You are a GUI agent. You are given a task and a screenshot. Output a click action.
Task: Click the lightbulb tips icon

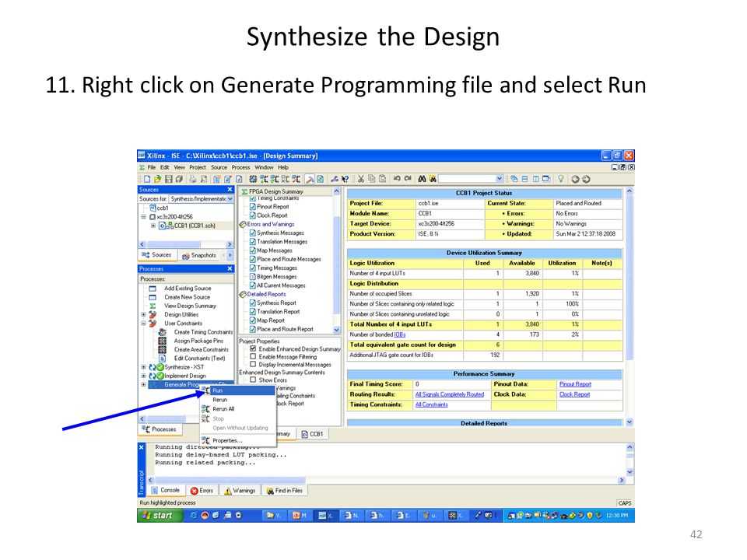(561, 179)
